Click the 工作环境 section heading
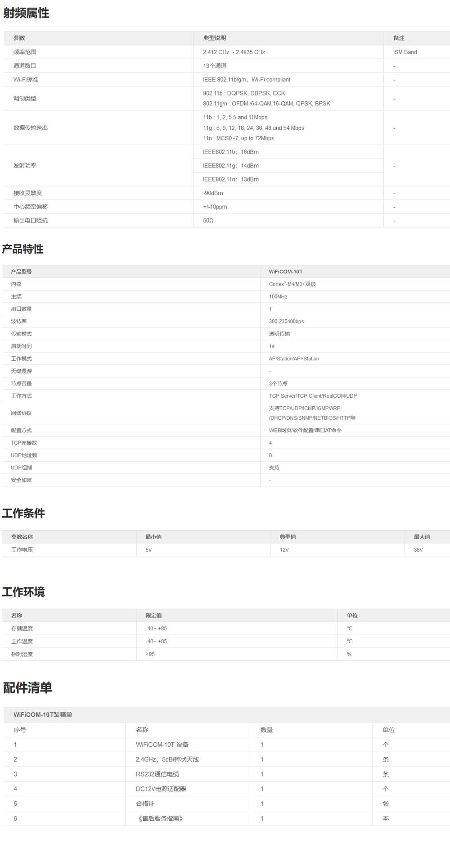 click(23, 592)
